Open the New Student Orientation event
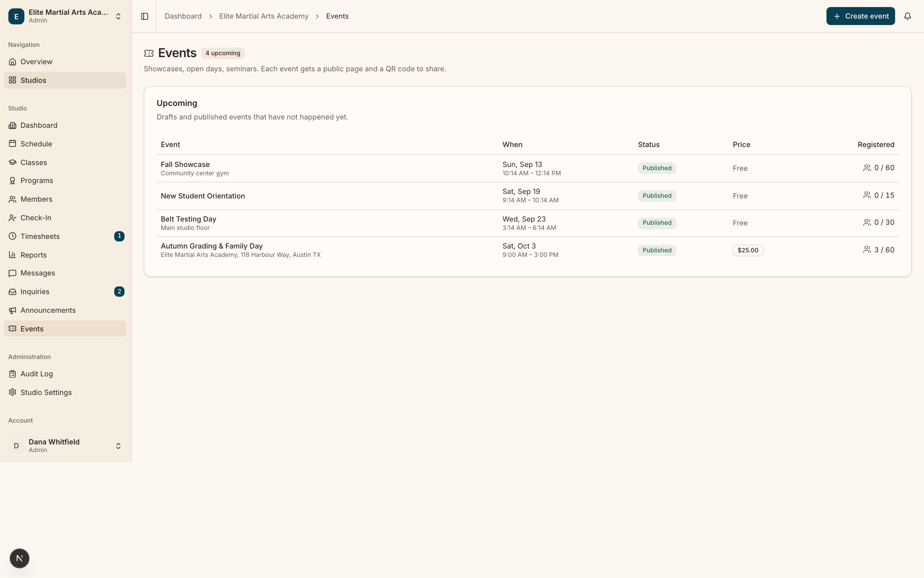Screen dimensions: 924x578 pyautogui.click(x=203, y=196)
